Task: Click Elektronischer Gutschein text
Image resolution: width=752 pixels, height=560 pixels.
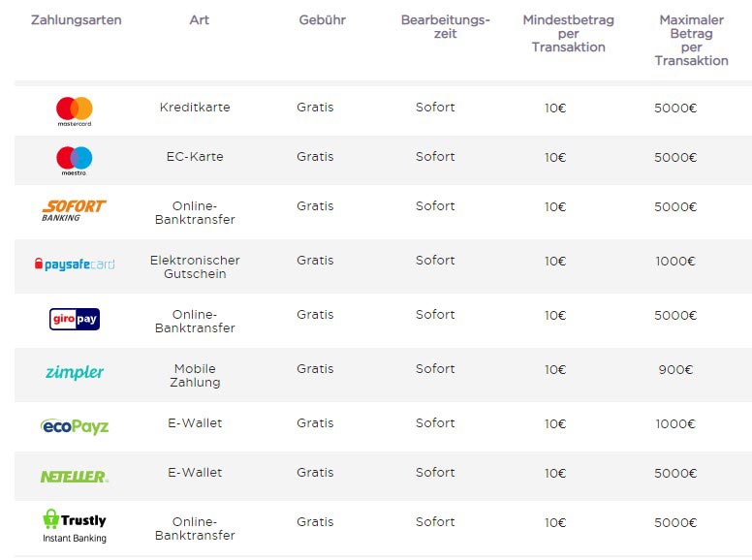Action: coord(195,267)
